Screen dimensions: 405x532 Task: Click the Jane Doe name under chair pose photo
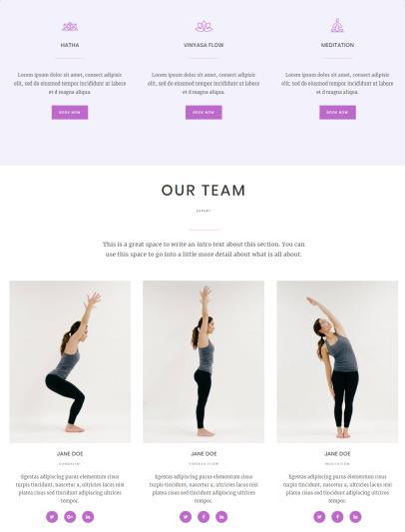(70, 453)
